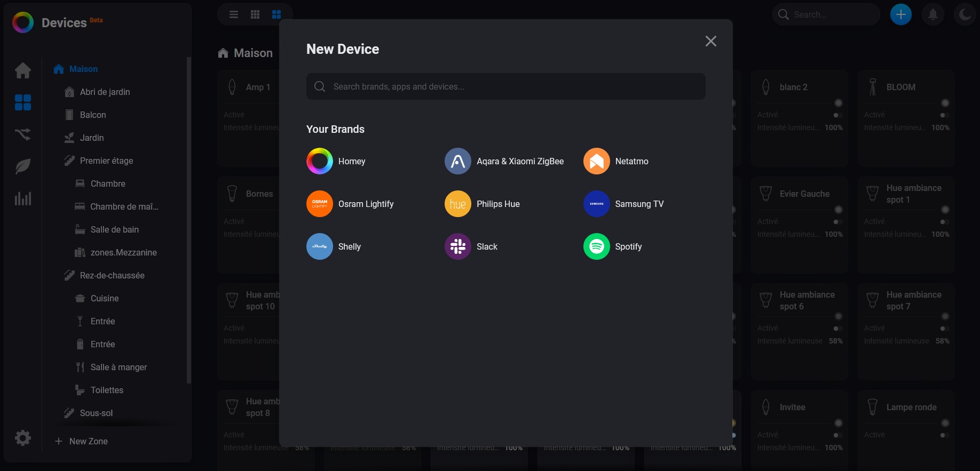Open the Devices grid icon in the left rail

(x=23, y=102)
